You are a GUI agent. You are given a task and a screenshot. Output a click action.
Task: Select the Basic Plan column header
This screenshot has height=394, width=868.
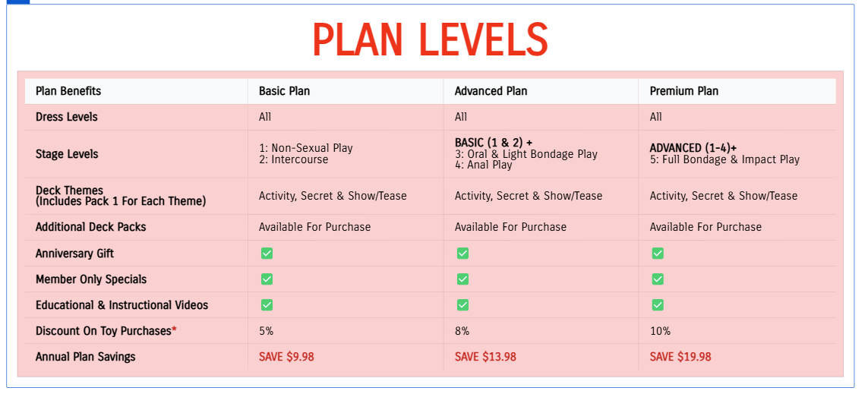point(284,91)
